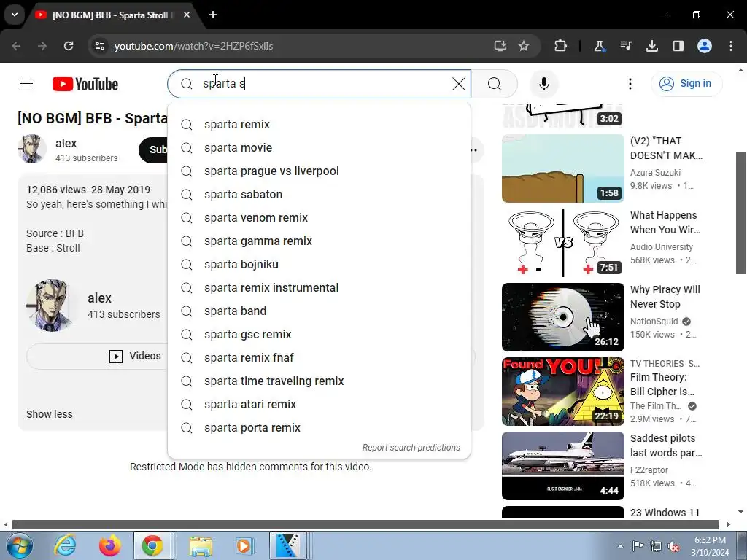Choose suggestion 'sparta remix instrumental'

click(x=320, y=287)
